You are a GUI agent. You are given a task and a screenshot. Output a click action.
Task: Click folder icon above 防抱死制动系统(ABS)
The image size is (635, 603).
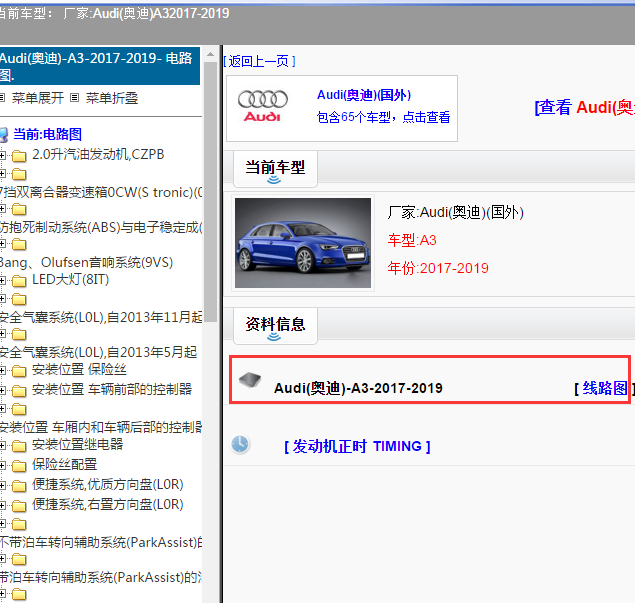coord(19,209)
